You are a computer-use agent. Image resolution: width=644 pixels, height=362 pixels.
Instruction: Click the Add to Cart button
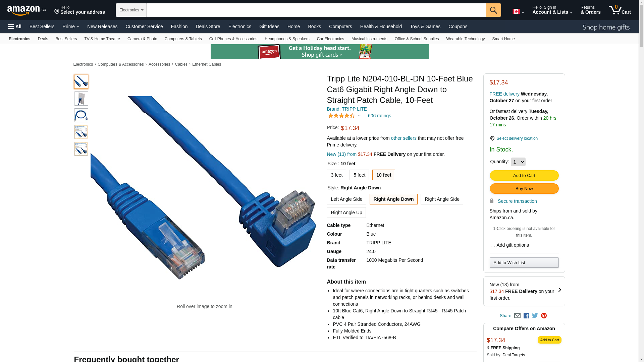(x=524, y=176)
